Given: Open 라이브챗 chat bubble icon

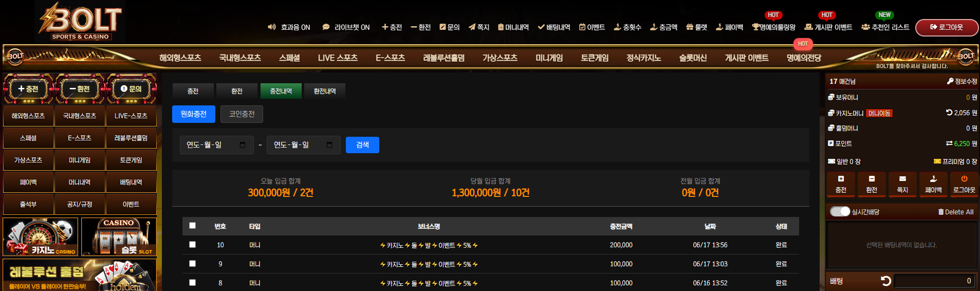Looking at the screenshot, I should (x=326, y=27).
